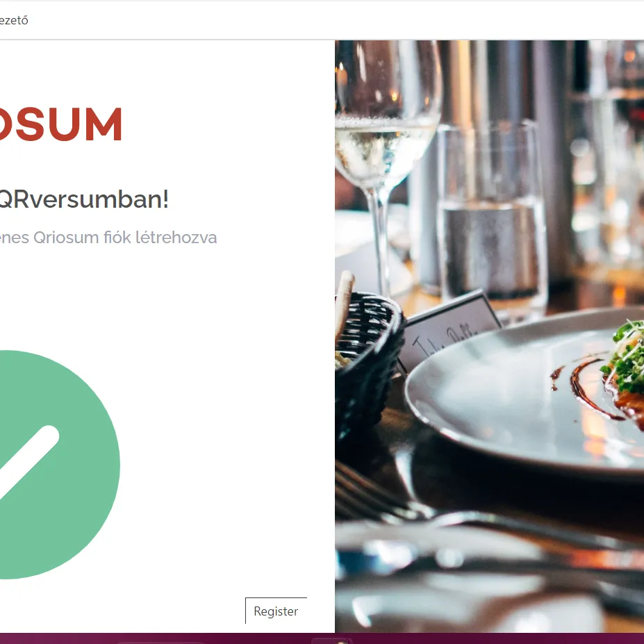Click the purple taskbar background
The width and height of the screenshot is (644, 644).
click(493, 638)
